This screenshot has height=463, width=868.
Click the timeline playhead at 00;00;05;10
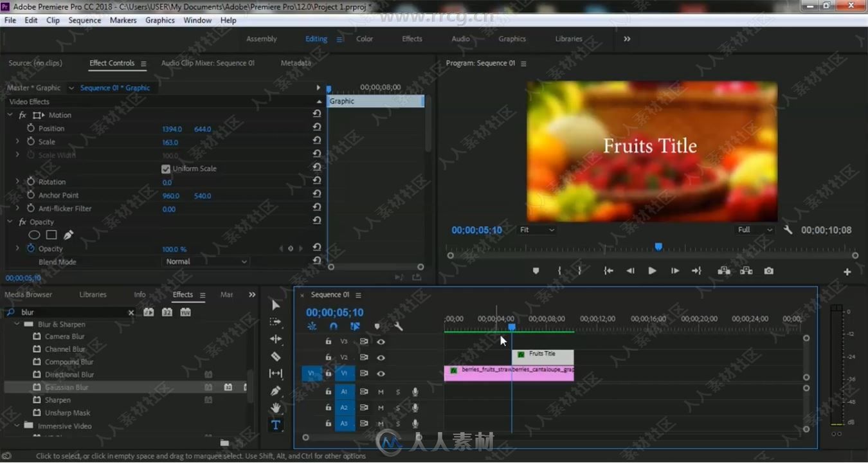[512, 327]
